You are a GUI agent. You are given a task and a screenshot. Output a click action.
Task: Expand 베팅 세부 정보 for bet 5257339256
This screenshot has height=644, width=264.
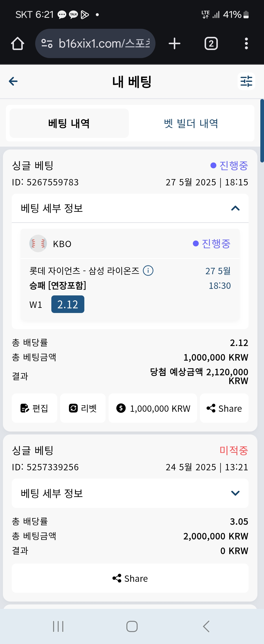point(235,493)
